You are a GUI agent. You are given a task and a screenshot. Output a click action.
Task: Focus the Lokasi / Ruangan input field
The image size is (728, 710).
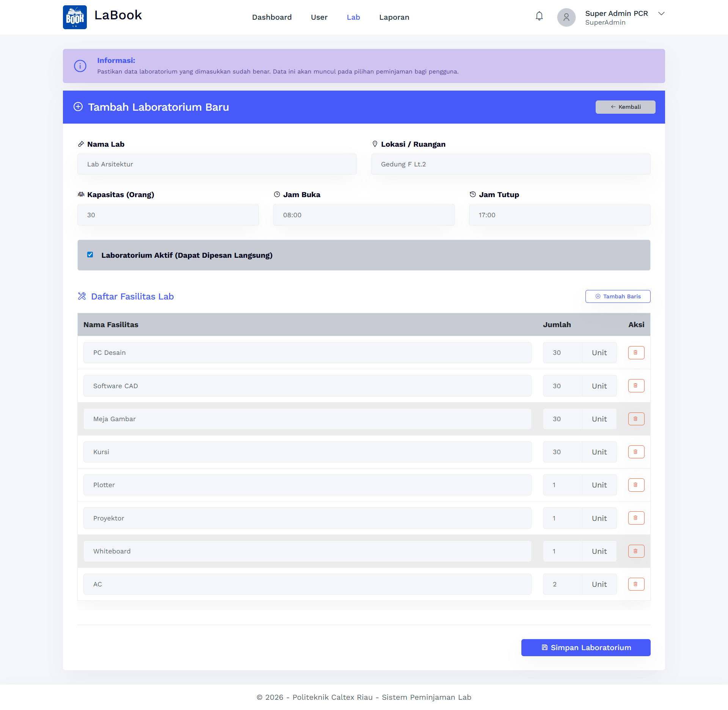511,164
